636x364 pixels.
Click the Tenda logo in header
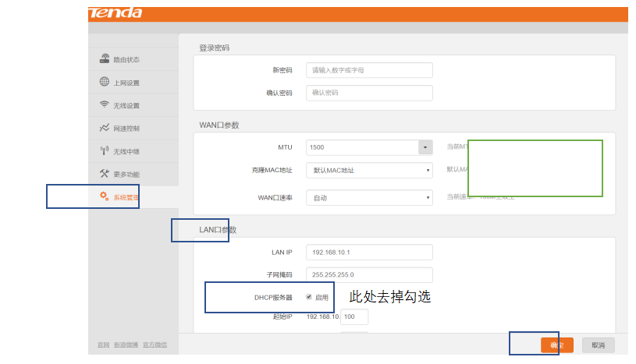pyautogui.click(x=115, y=13)
